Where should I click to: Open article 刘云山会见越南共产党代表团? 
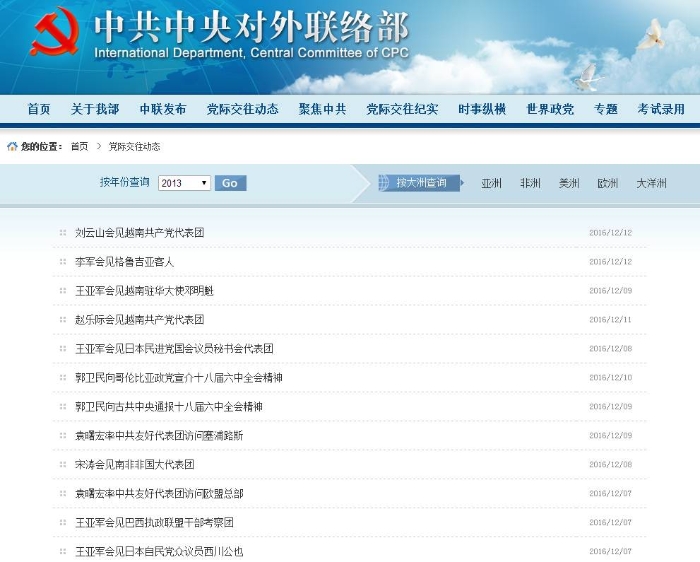140,233
